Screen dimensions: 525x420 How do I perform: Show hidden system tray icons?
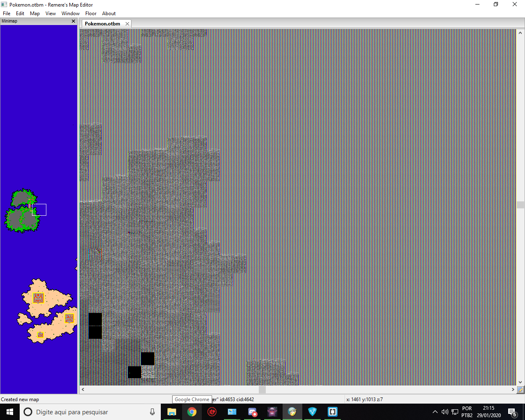[435, 412]
